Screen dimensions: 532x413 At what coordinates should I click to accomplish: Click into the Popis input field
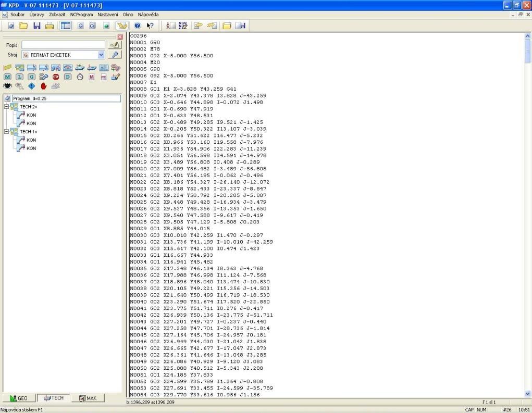[64, 45]
